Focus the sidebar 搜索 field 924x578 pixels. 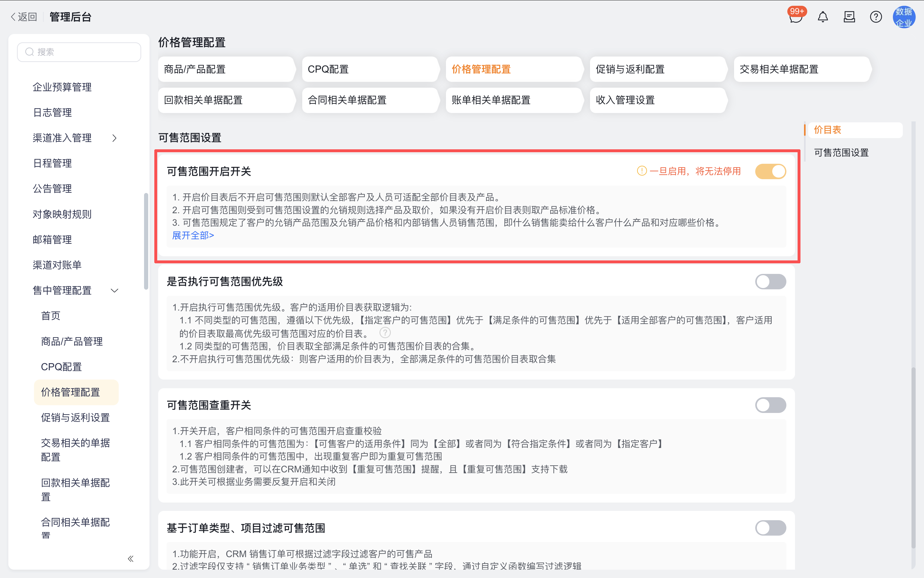pos(79,52)
